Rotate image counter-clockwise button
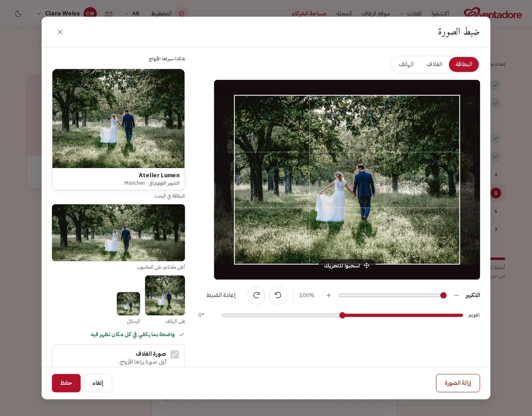Image resolution: width=532 pixels, height=416 pixels. tap(278, 295)
